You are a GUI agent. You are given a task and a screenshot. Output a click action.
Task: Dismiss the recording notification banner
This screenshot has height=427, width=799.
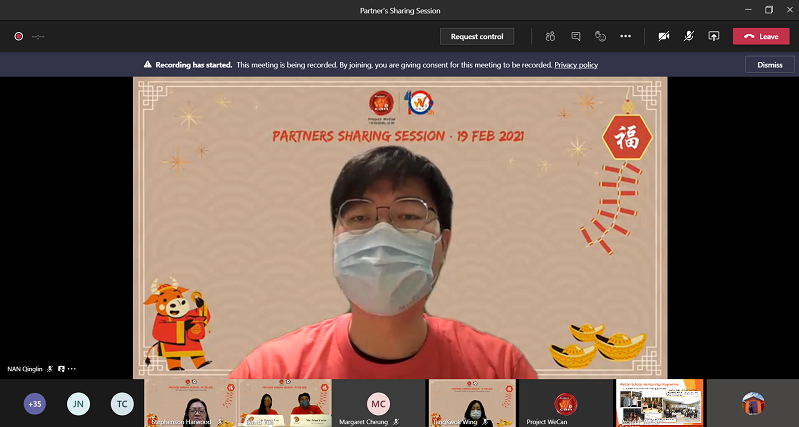pos(769,64)
